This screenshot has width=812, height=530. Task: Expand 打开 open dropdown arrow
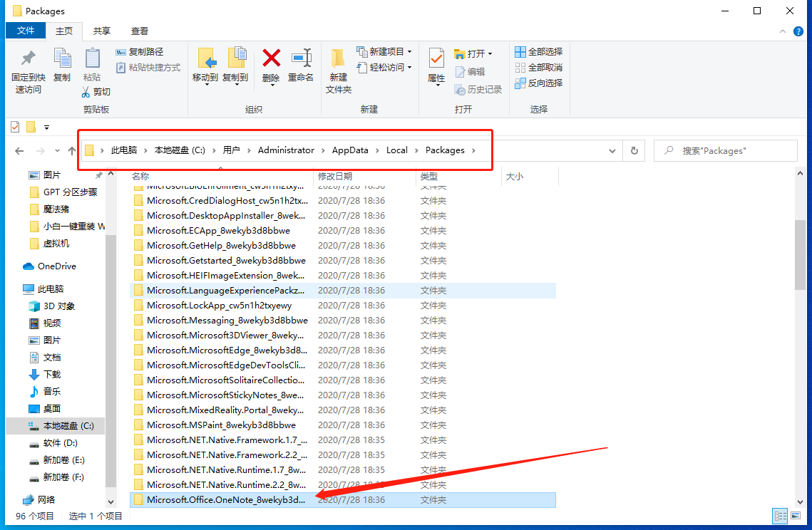(x=490, y=54)
